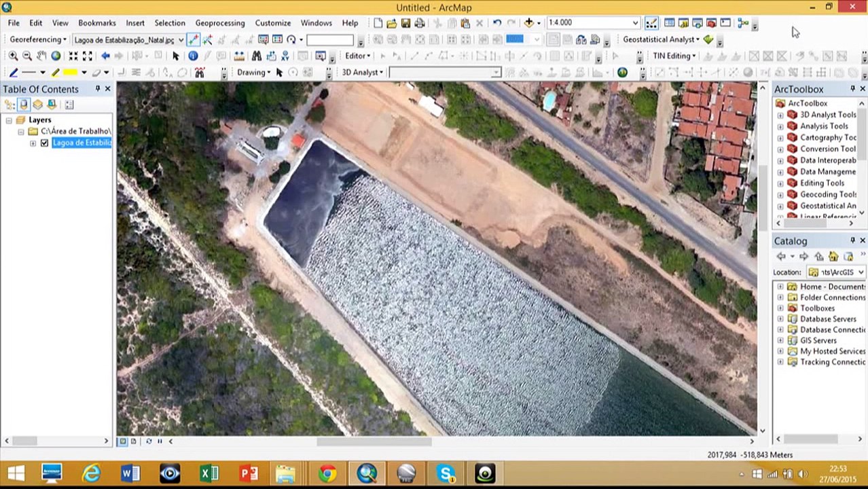Click the georeferencing Rotate tool icon
This screenshot has width=868, height=489.
coord(291,39)
